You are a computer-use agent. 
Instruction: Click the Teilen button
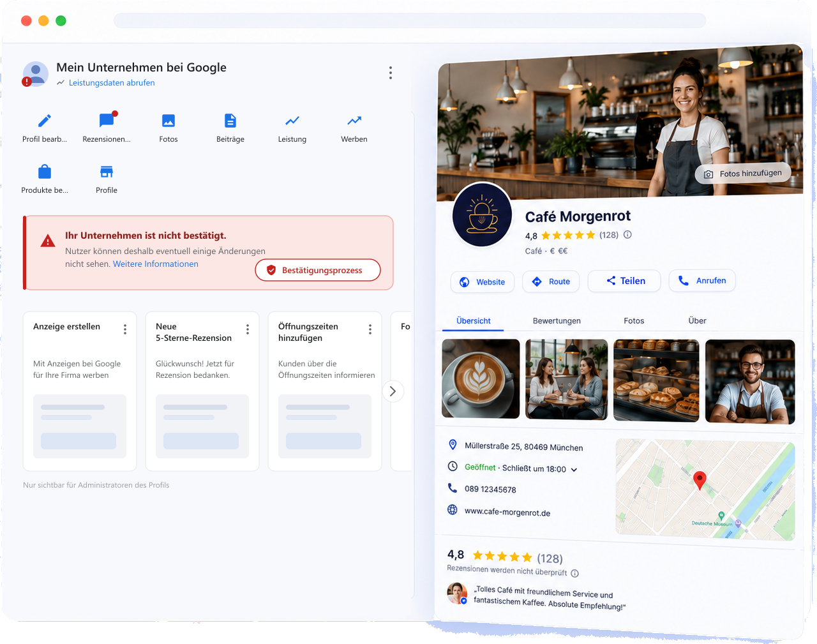coord(624,281)
